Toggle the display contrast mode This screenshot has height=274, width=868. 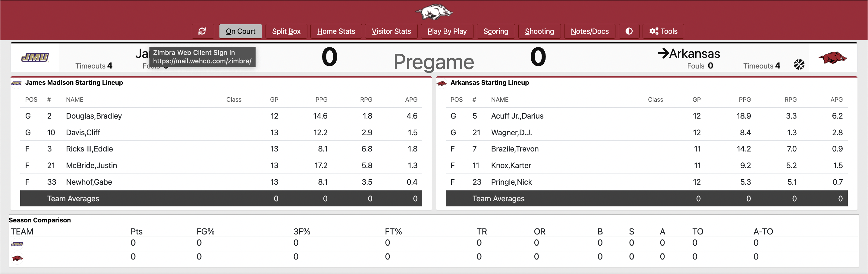point(629,31)
